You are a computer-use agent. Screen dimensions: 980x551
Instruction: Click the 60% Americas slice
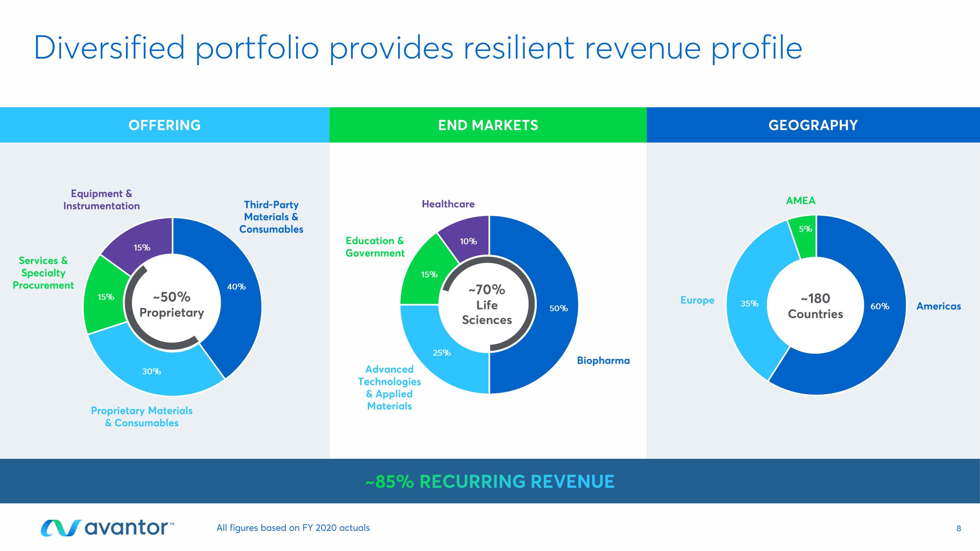pos(880,306)
